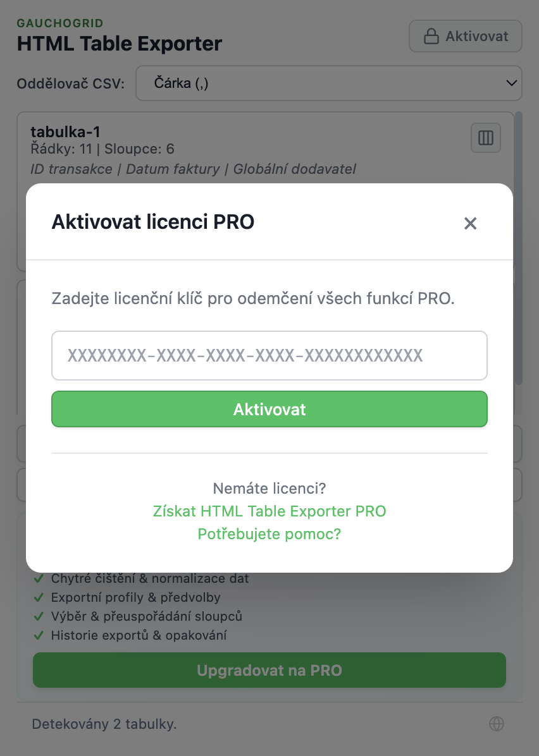The width and height of the screenshot is (539, 756).
Task: Open "Získat HTML Table Exporter PRO" link
Action: point(269,511)
